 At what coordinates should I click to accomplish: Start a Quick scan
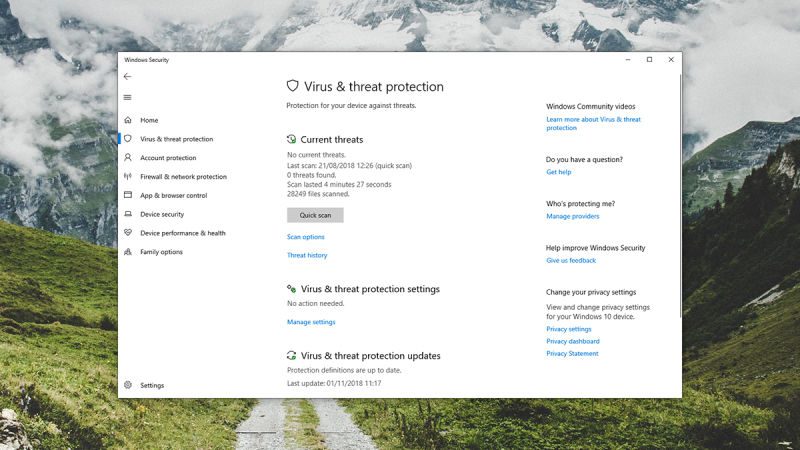point(315,215)
